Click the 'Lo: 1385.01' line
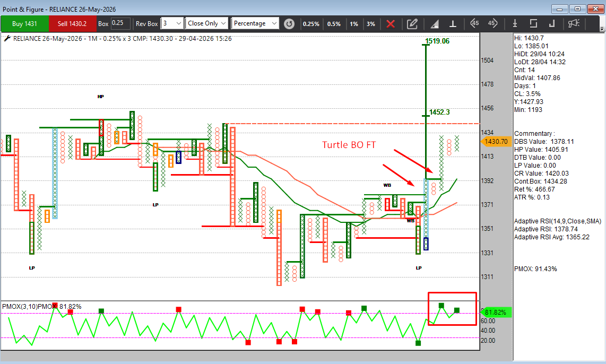Screen dimensions: 606x364 (x=531, y=46)
